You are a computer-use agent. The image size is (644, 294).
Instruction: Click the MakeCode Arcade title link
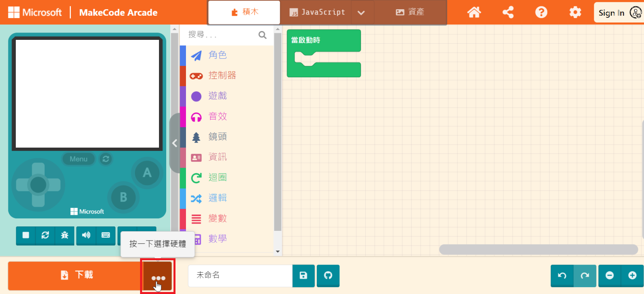[x=118, y=12]
